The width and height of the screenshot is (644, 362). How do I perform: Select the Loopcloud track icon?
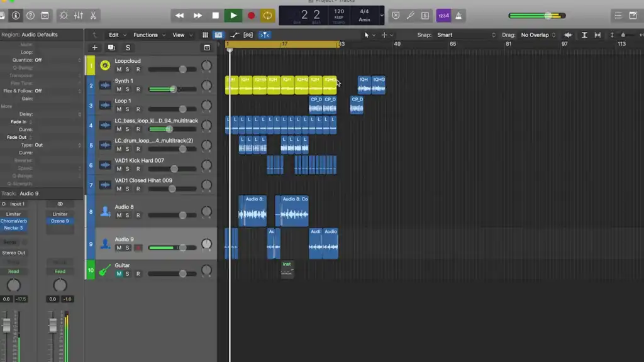coord(105,65)
